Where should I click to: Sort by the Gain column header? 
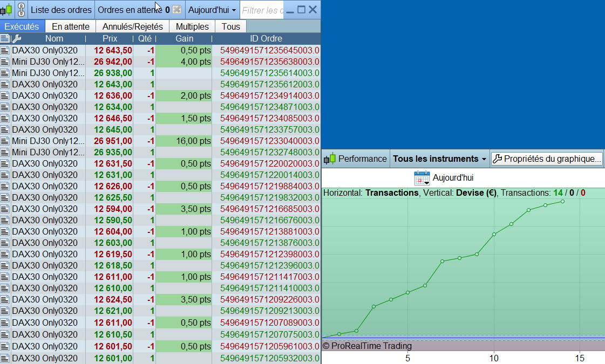(185, 38)
